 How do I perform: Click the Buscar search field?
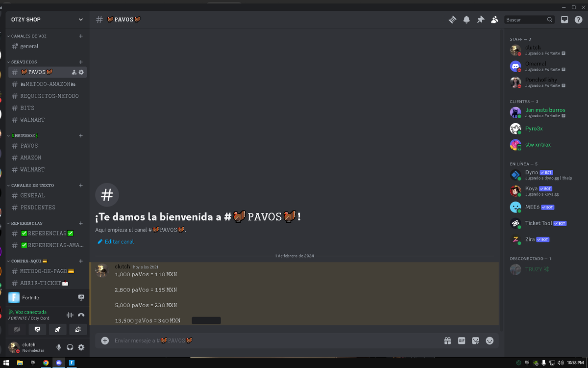(x=529, y=20)
